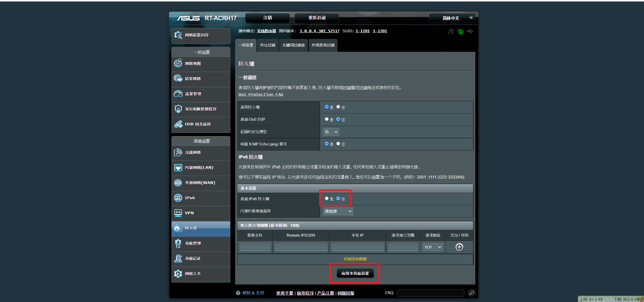Screen dimensions: 644x302
Task: Click the FAQ search magnifier icon
Action: [x=471, y=293]
